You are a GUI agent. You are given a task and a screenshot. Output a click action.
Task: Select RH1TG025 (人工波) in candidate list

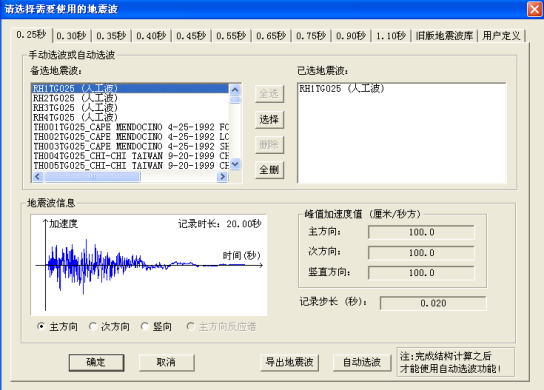pos(130,88)
